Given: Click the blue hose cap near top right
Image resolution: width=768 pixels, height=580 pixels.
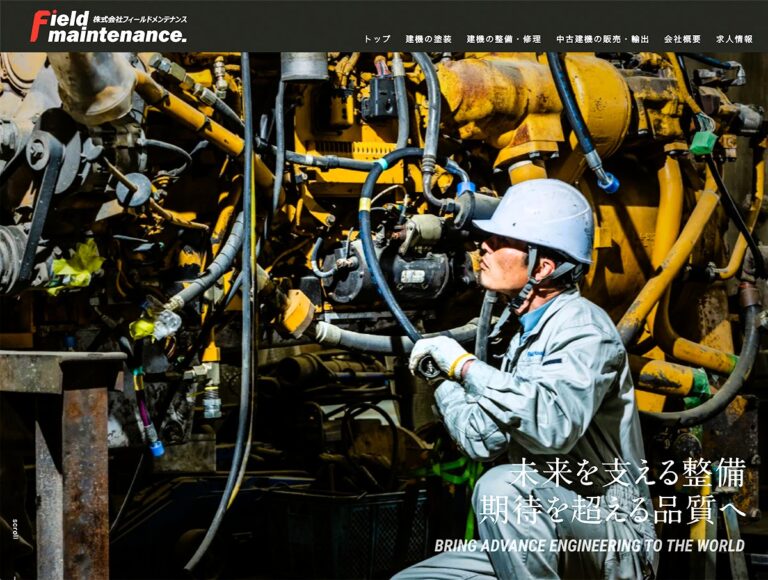Looking at the screenshot, I should pyautogui.click(x=608, y=182).
